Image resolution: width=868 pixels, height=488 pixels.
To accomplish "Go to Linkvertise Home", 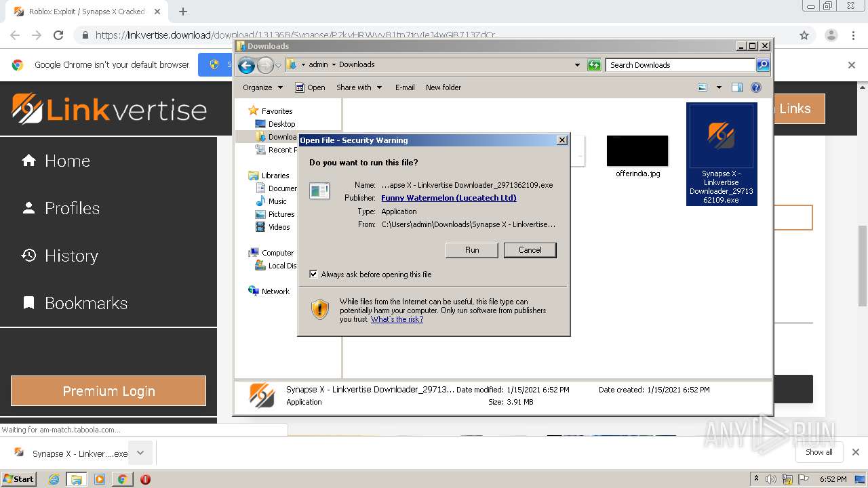I will [x=56, y=161].
